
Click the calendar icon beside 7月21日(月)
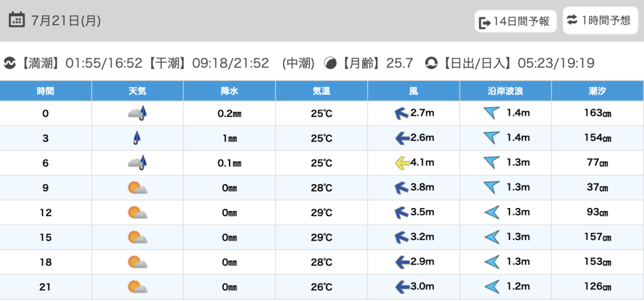(17, 19)
